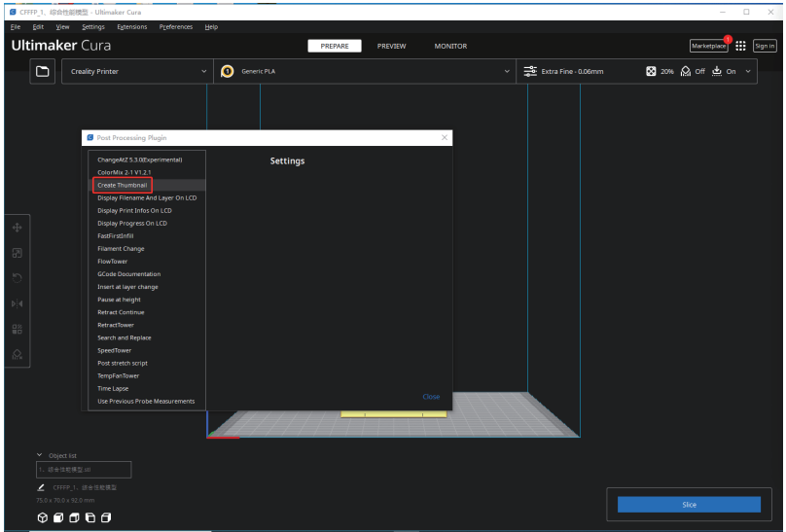Select the Move tool in left toolbar

(x=17, y=228)
